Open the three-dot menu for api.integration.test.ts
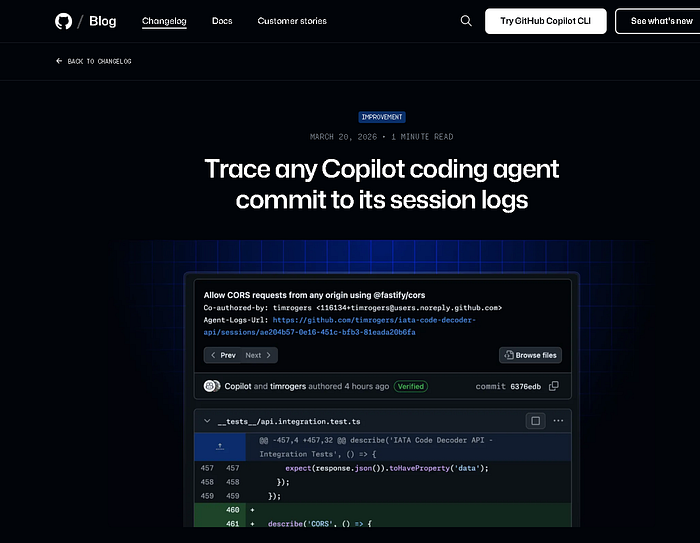Image resolution: width=700 pixels, height=543 pixels. point(558,421)
